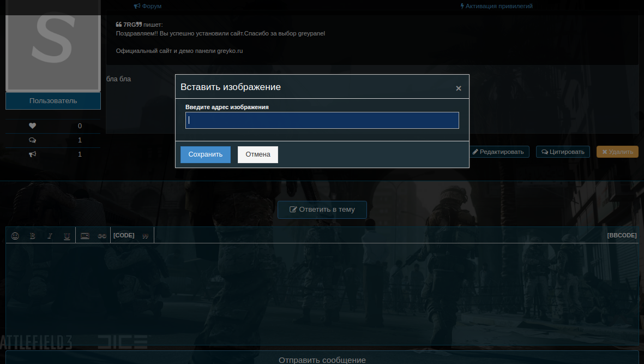
Task: Click inside the message text area
Action: click(322, 294)
